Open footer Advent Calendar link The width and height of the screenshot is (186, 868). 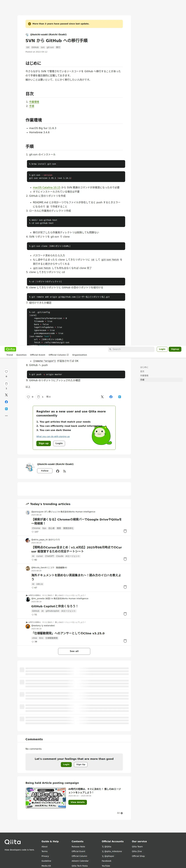point(80,861)
